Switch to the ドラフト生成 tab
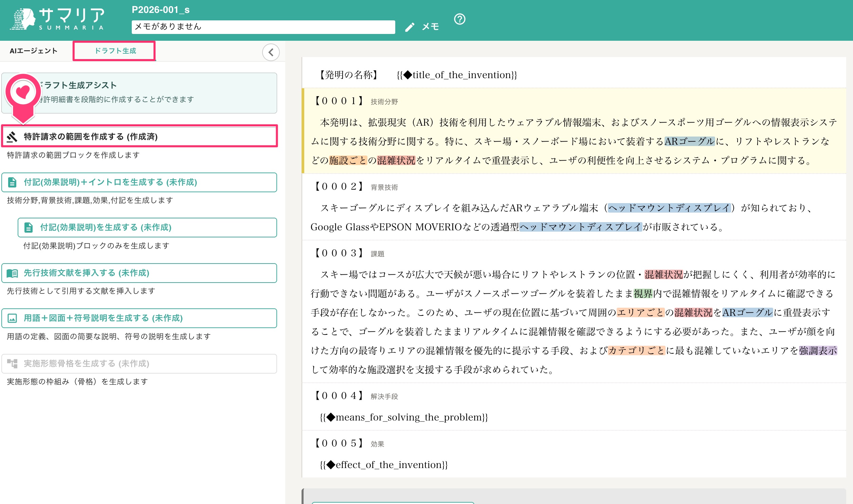Screen dimensions: 853x504 point(115,51)
